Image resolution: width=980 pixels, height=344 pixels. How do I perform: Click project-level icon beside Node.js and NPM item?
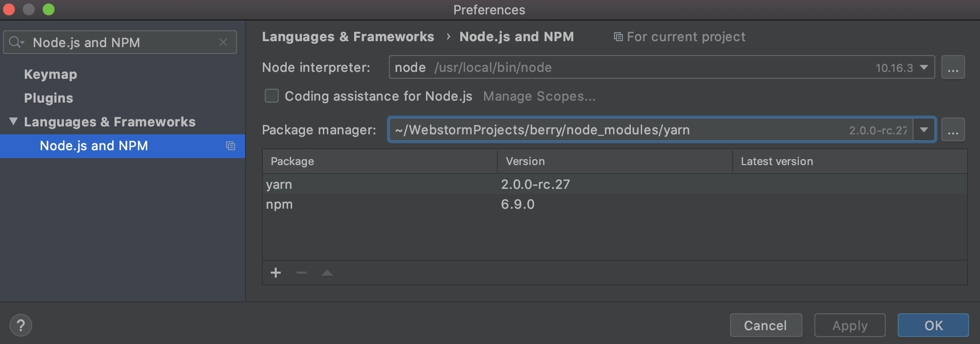[x=231, y=146]
